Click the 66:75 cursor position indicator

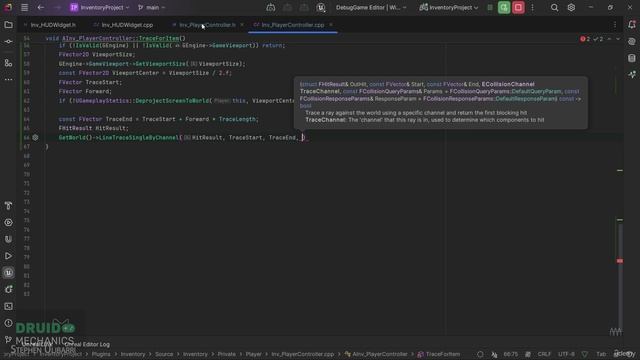(x=511, y=354)
